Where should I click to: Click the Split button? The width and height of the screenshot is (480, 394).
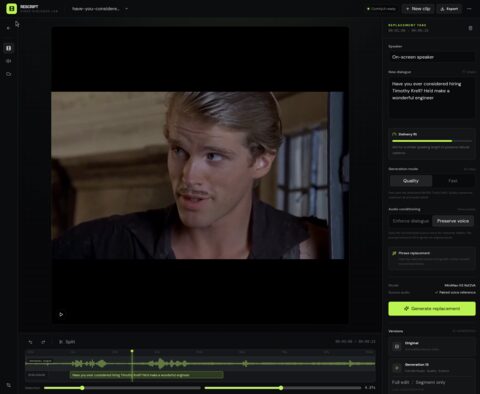coord(67,342)
